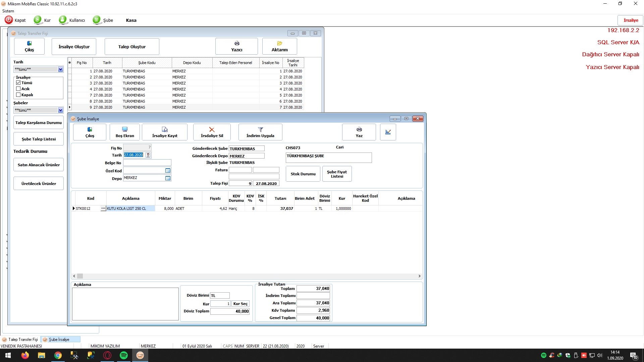
Task: Click the Gönderilecek Depo field
Action: coord(247,156)
